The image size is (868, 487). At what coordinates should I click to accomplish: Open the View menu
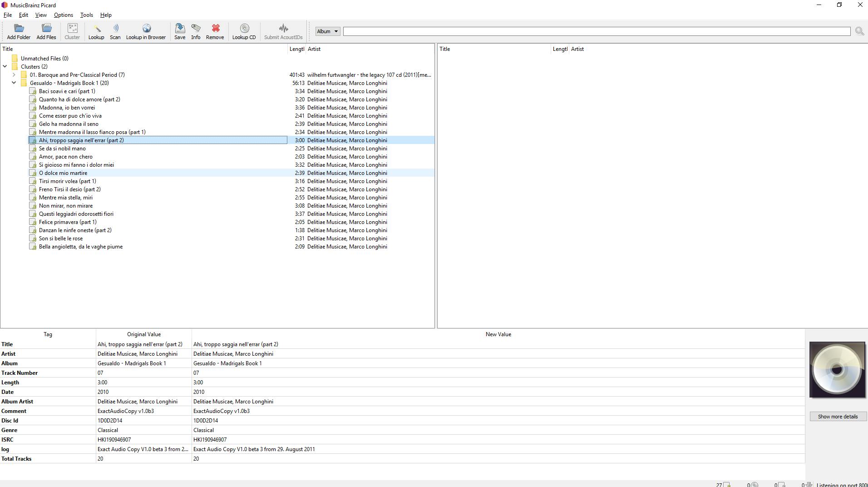(41, 15)
